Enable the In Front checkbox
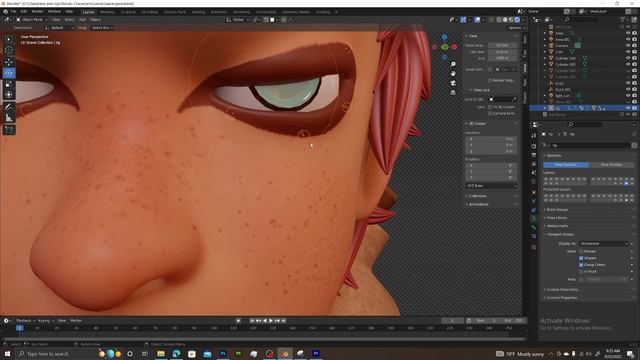 (x=581, y=271)
